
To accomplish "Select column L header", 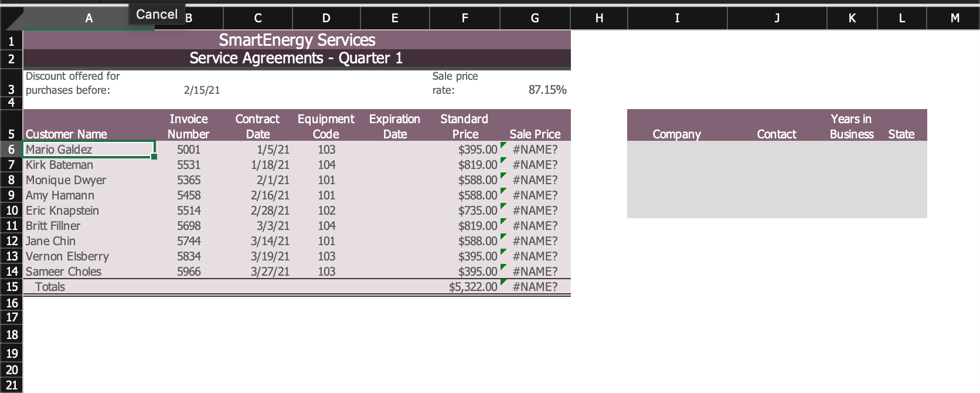I will 901,18.
